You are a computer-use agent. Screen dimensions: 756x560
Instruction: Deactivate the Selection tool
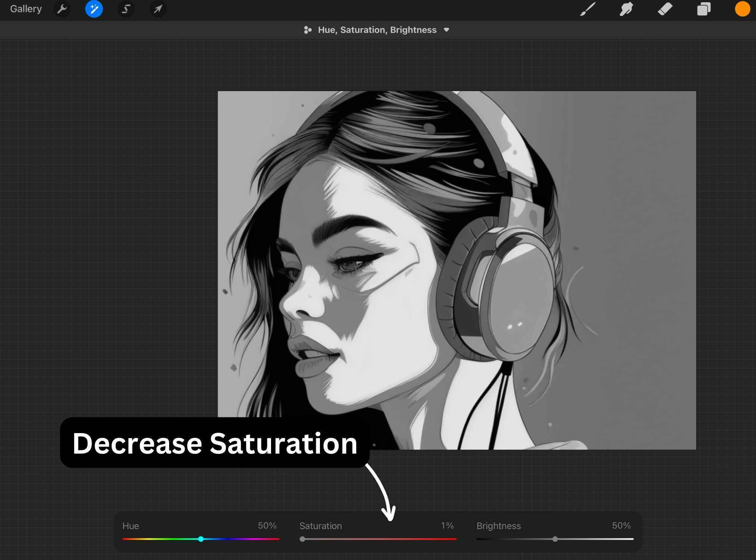126,9
